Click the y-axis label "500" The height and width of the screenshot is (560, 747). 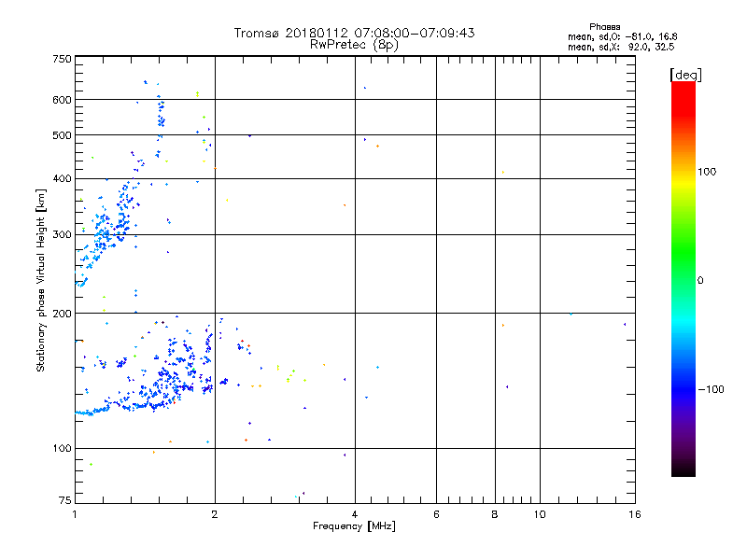(x=62, y=135)
